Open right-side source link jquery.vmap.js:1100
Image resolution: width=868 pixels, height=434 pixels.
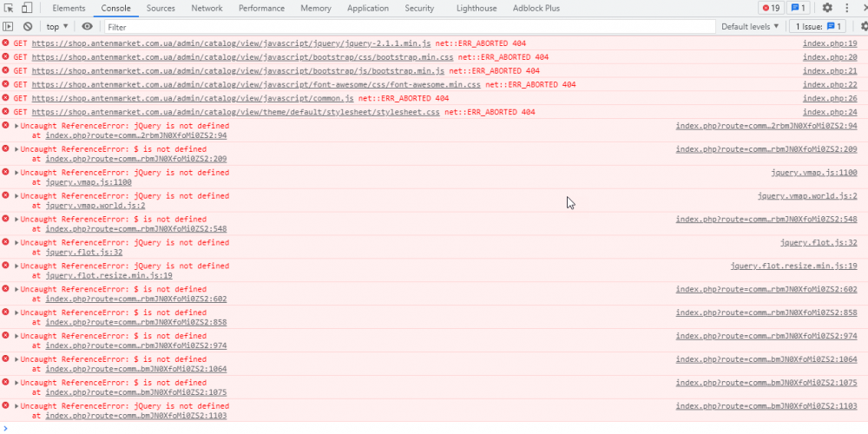(x=814, y=172)
